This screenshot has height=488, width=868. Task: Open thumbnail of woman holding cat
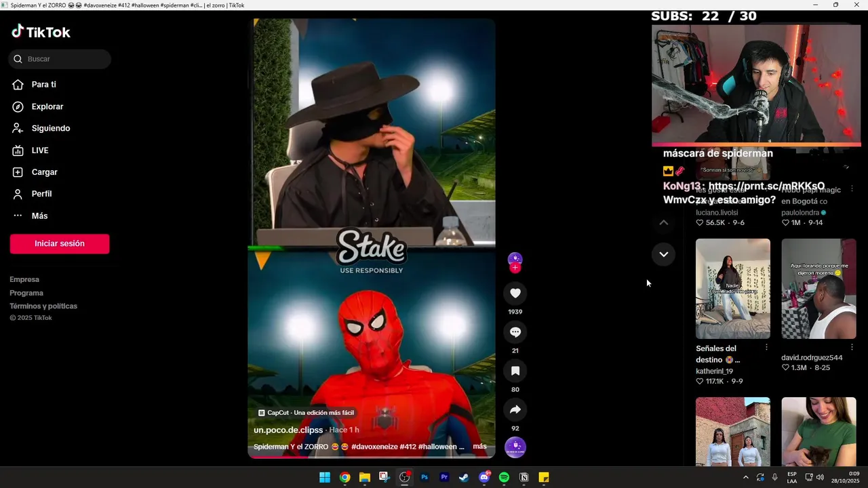[819, 432]
